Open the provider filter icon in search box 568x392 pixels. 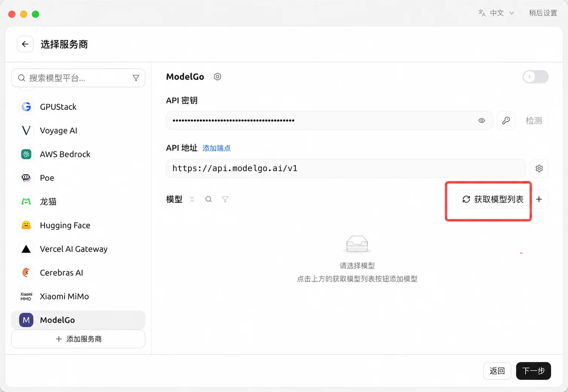point(136,78)
